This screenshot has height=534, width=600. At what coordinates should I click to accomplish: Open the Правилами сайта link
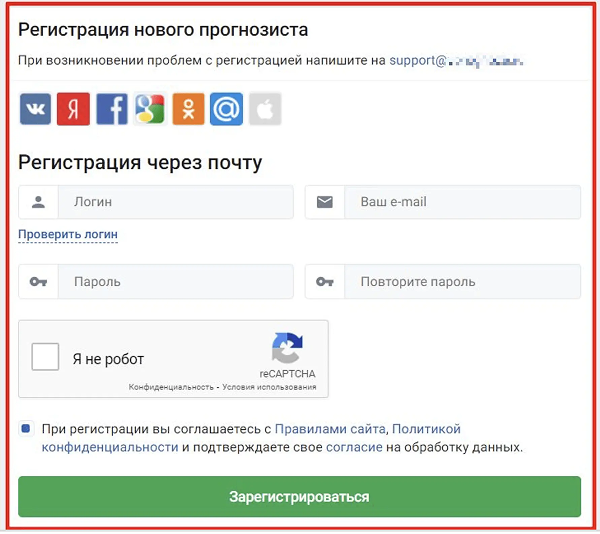pos(330,429)
